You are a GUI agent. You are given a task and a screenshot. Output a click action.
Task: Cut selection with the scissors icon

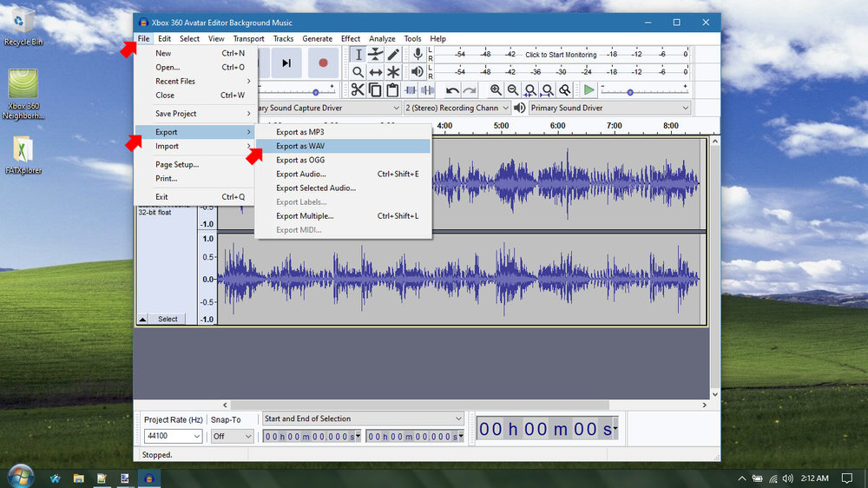358,89
